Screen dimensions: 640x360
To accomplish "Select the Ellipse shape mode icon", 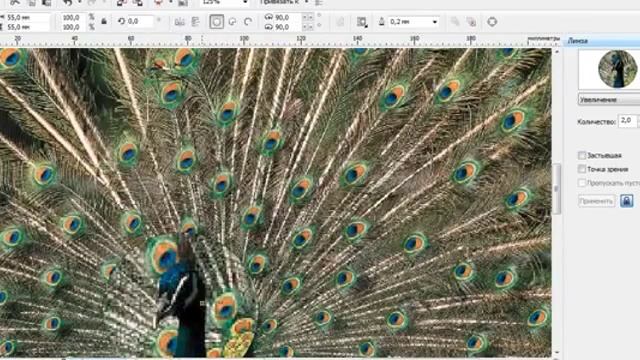I will (216, 22).
